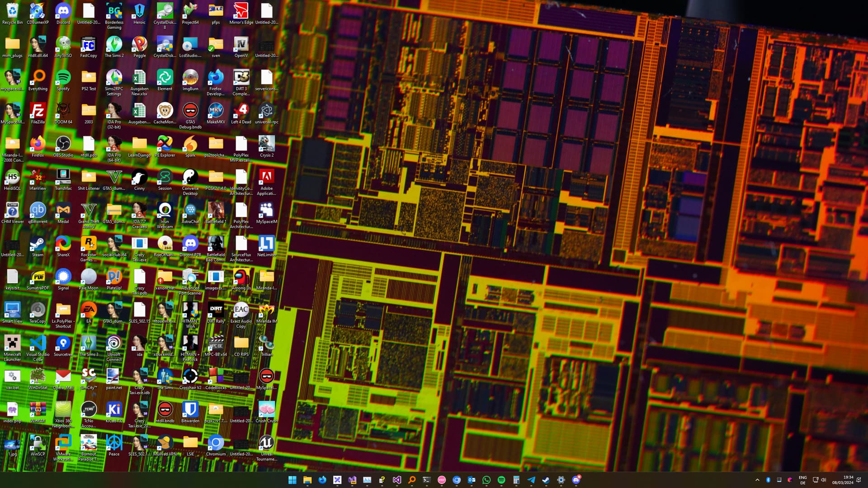Open Telegram from the taskbar

(x=531, y=480)
